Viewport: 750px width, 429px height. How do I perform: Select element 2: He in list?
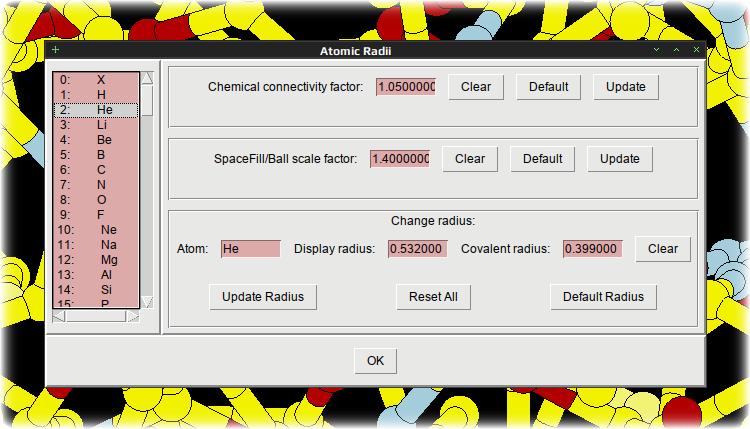pos(96,110)
